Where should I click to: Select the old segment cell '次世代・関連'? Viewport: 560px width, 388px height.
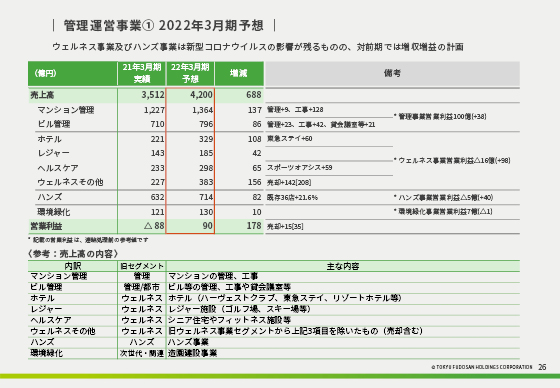142,353
